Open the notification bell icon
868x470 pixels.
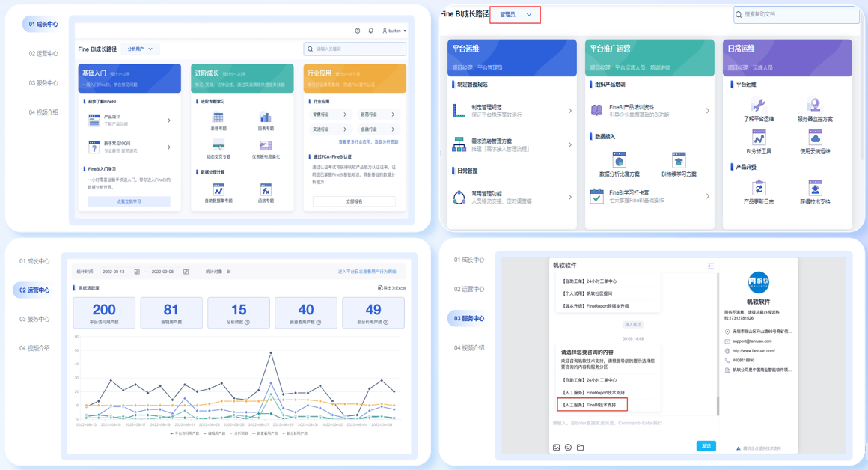pyautogui.click(x=371, y=31)
